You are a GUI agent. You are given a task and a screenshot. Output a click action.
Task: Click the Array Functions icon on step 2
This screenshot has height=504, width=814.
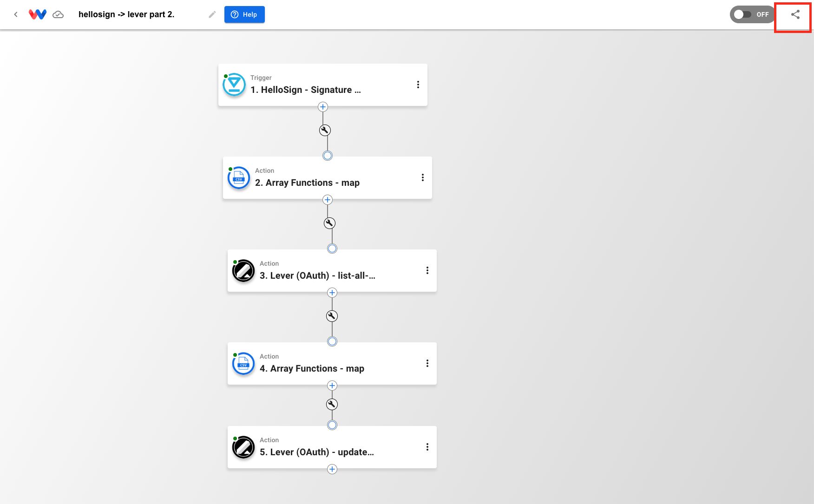point(239,177)
